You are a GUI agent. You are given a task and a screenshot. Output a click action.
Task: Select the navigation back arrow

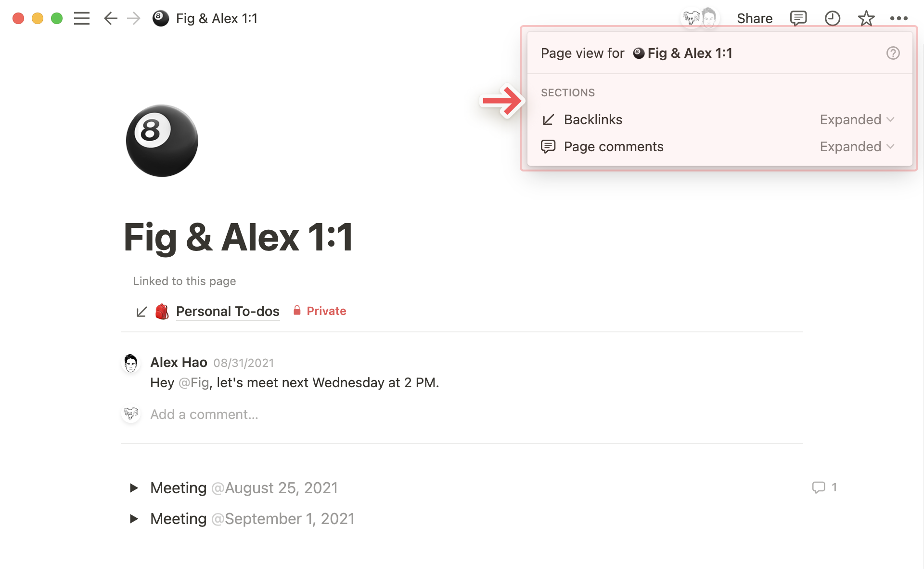click(x=110, y=18)
